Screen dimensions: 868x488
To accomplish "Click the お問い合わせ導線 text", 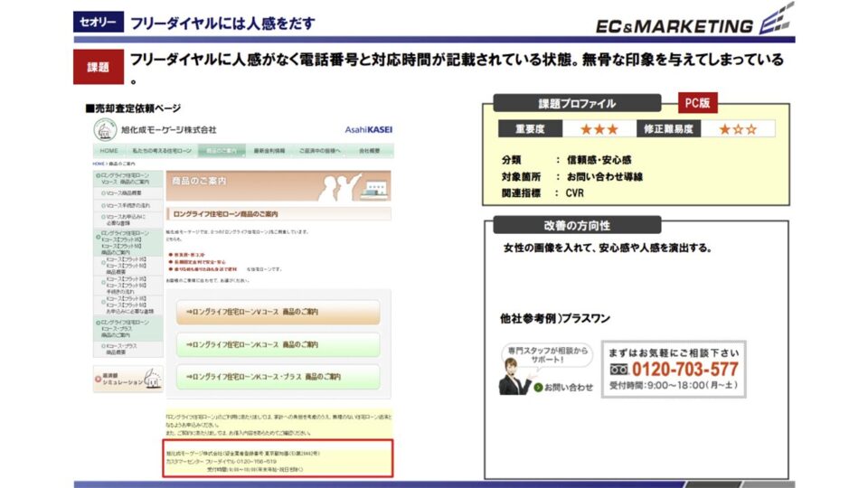I will click(605, 177).
